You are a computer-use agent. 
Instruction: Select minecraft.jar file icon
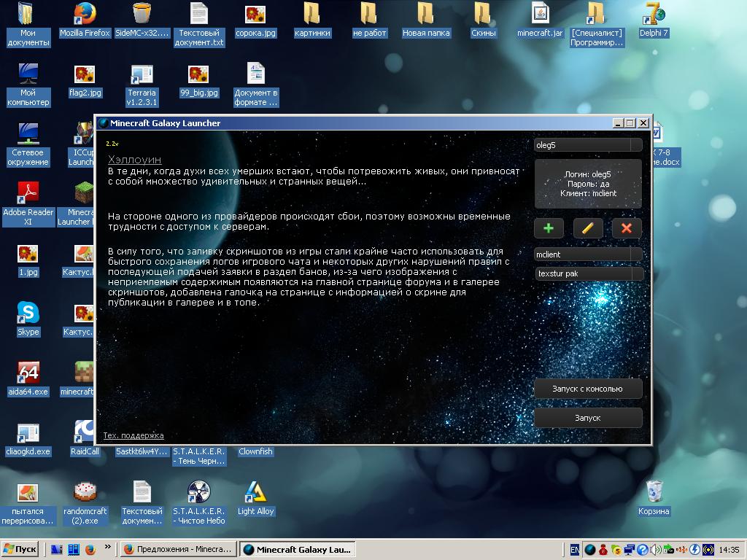tap(540, 20)
